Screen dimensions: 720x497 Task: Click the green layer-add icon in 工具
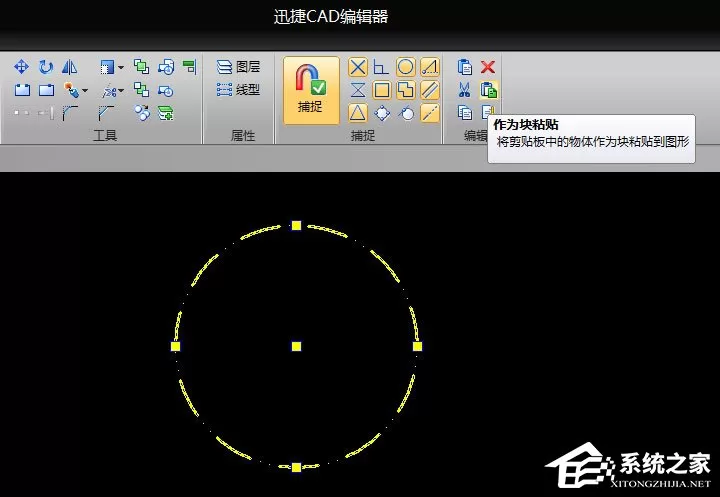click(165, 113)
